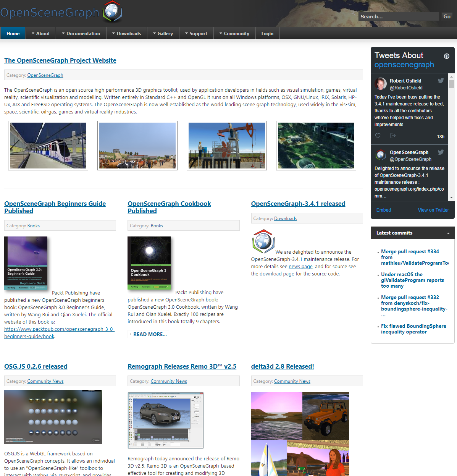Share the Robert Osfield tweet with share icon
457x476 pixels.
[393, 136]
